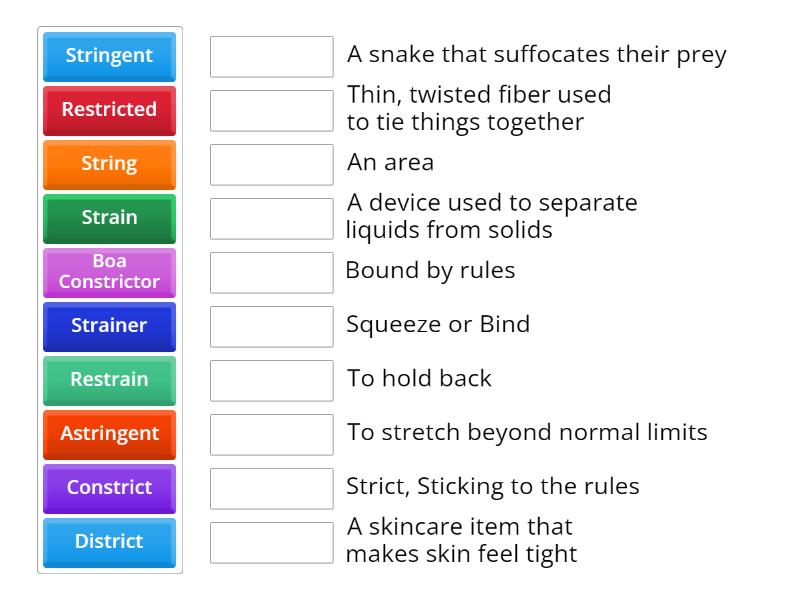Click the answer box next to An area

click(271, 164)
